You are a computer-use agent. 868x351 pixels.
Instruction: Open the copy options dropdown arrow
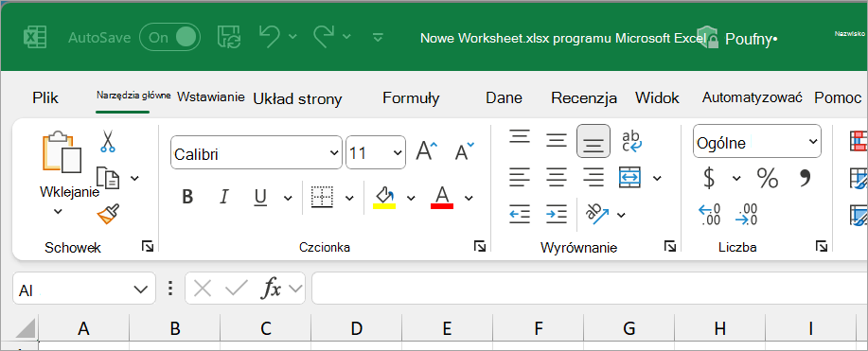click(134, 178)
